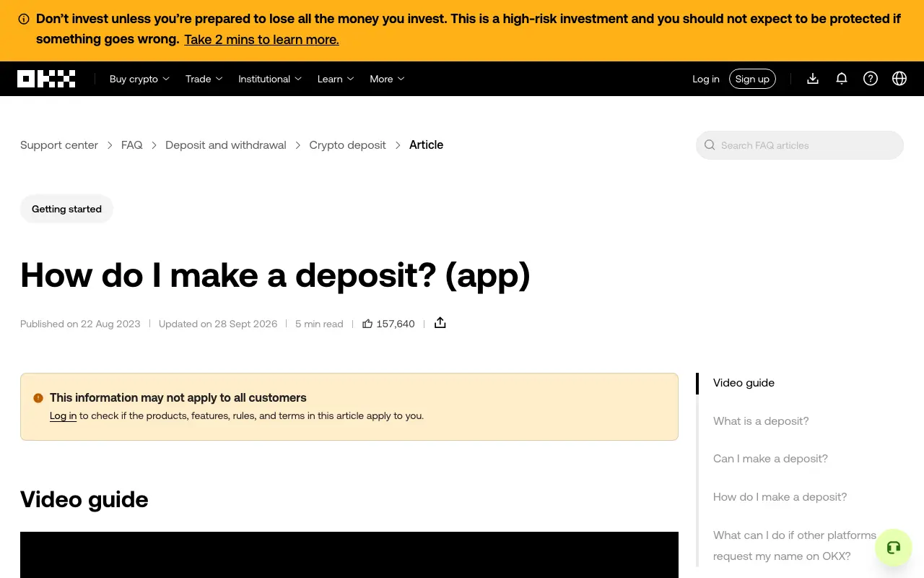Click the share article icon

[x=440, y=323]
